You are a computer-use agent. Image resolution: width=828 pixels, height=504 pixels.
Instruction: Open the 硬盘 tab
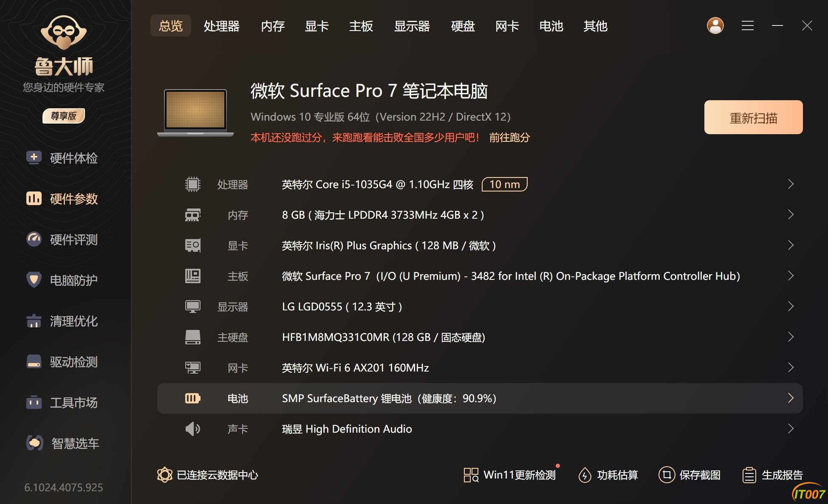pyautogui.click(x=463, y=26)
